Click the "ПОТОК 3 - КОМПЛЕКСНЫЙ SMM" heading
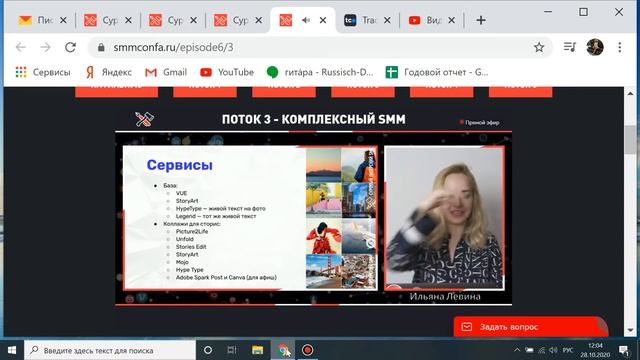640x360 pixels. coord(313,120)
